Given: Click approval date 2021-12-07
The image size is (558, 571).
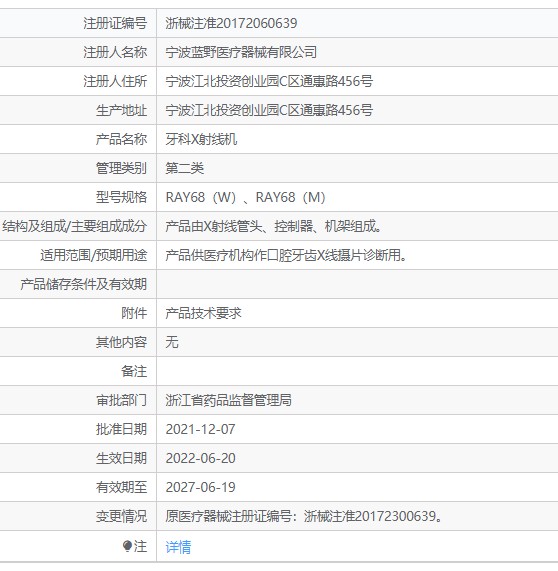Looking at the screenshot, I should [200, 429].
